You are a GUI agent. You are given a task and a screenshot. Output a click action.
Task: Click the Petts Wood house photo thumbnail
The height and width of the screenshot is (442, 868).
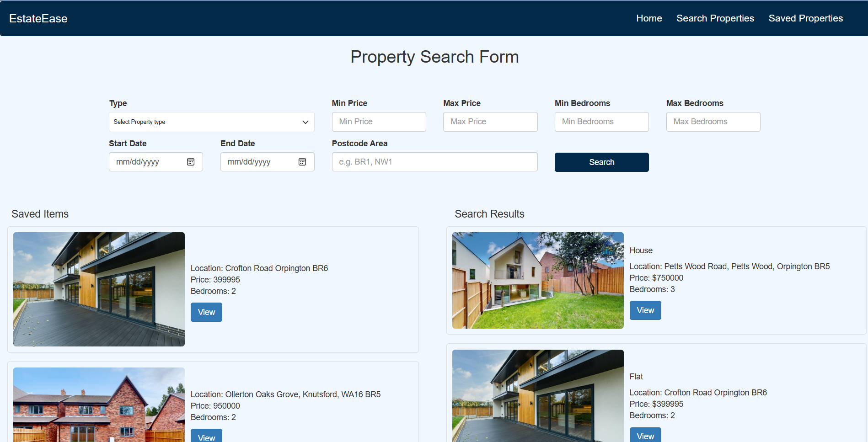tap(537, 280)
